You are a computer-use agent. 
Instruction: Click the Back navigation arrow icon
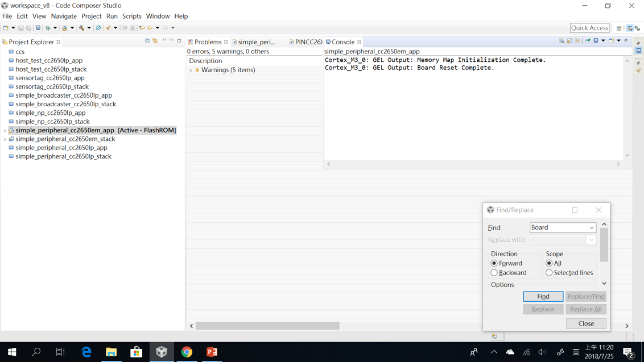tap(150, 28)
